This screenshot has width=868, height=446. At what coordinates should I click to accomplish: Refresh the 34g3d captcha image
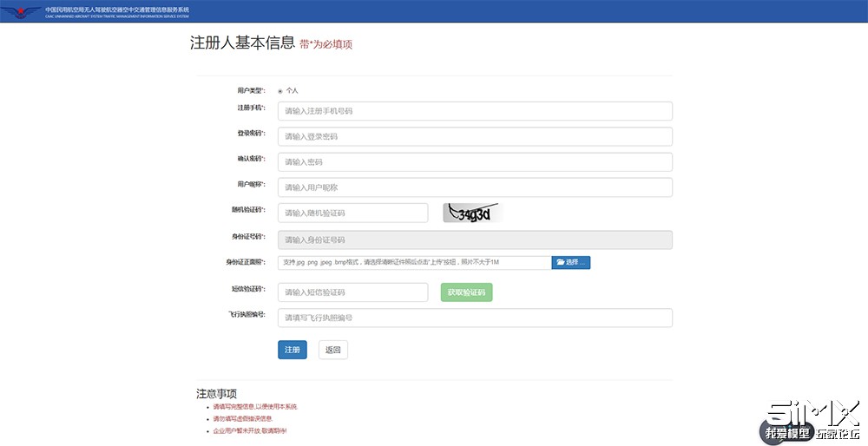[473, 213]
